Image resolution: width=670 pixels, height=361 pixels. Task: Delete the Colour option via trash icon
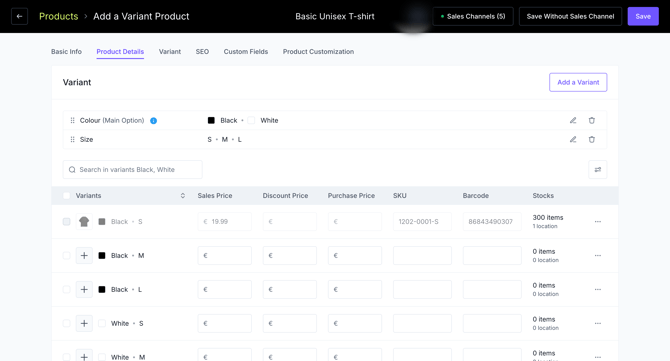[592, 120]
